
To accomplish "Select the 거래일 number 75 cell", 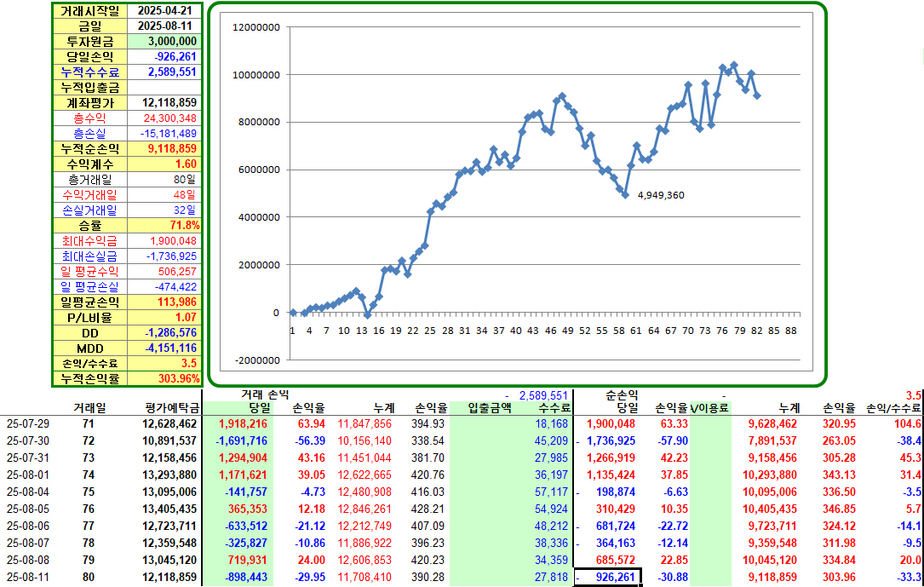I will (x=89, y=492).
